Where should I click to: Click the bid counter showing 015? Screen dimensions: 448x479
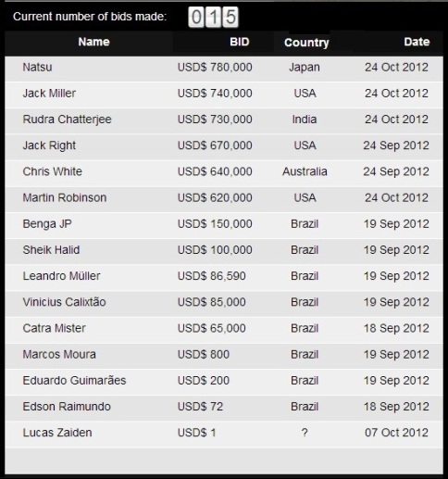click(x=214, y=17)
